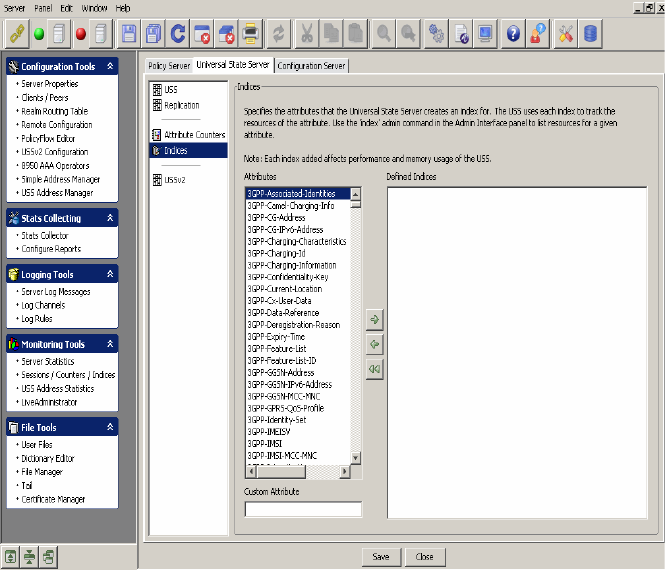Click the Save button
The width and height of the screenshot is (665, 570).
click(380, 556)
